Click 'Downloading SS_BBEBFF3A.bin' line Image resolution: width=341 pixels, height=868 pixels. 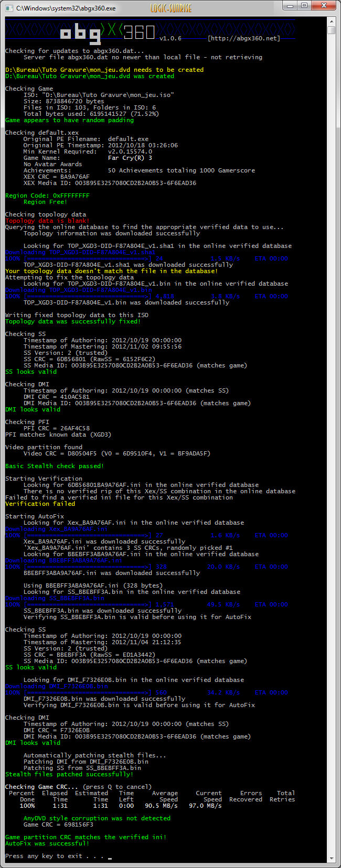(55, 598)
